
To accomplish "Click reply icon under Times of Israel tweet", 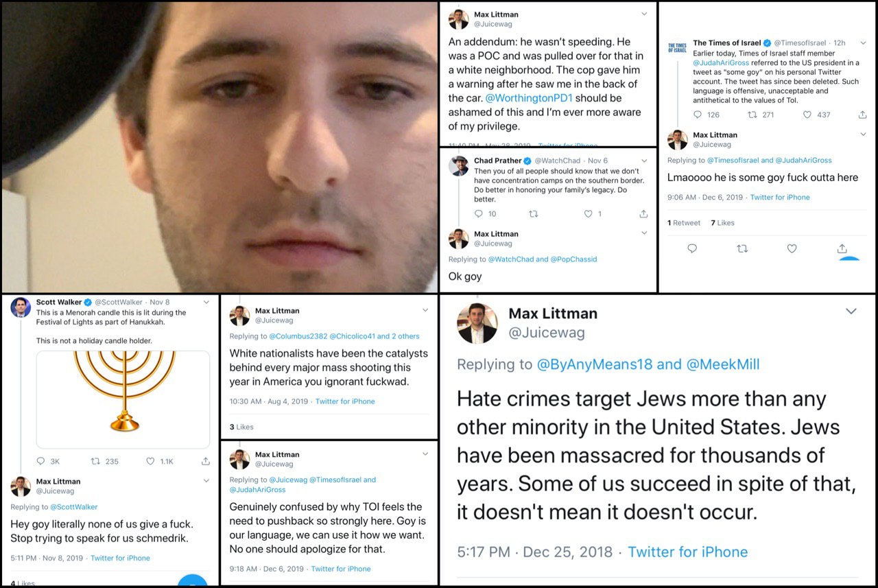I will click(698, 115).
